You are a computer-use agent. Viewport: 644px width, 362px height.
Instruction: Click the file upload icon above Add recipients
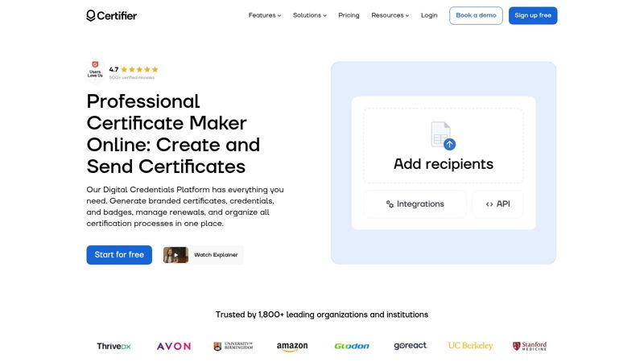tap(443, 135)
